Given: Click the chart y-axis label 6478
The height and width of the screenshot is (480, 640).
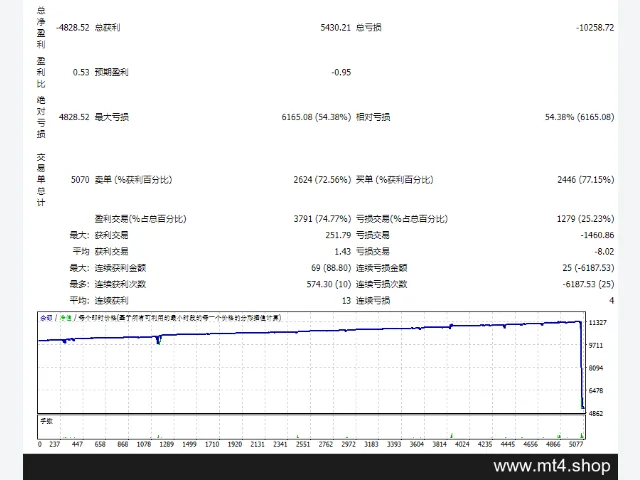Looking at the screenshot, I should pos(596,391).
